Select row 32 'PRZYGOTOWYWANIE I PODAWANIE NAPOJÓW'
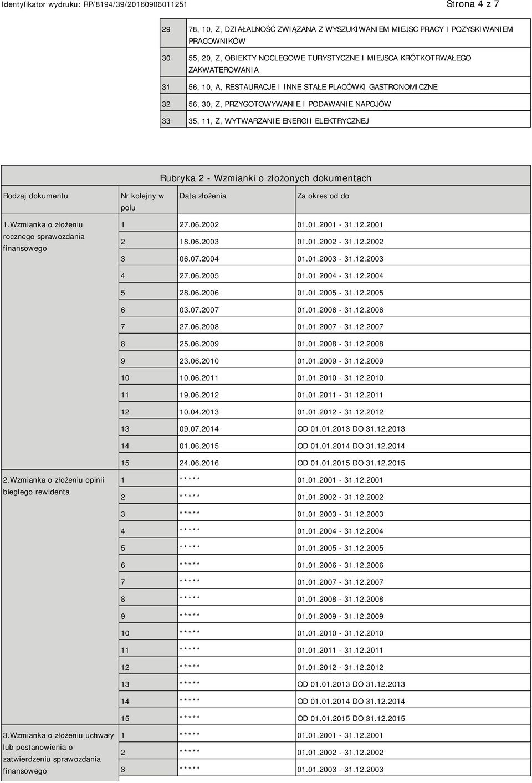The height and width of the screenshot is (783, 532). tap(289, 104)
